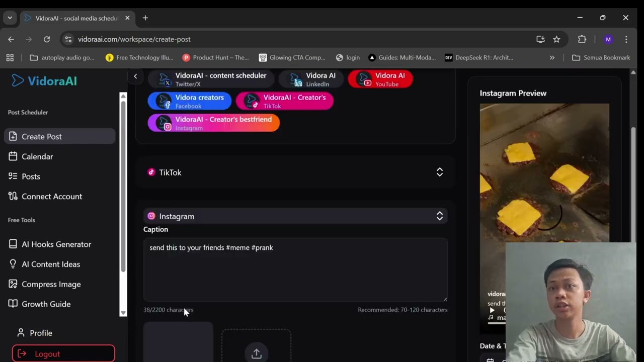Reload the page
Screen dimensions: 644x362
(47, 39)
